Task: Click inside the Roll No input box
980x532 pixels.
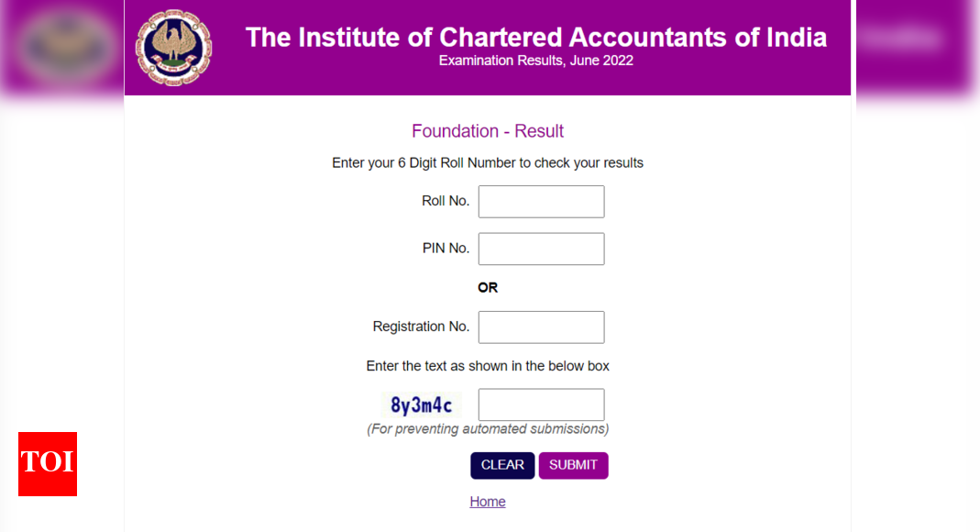Action: point(541,201)
